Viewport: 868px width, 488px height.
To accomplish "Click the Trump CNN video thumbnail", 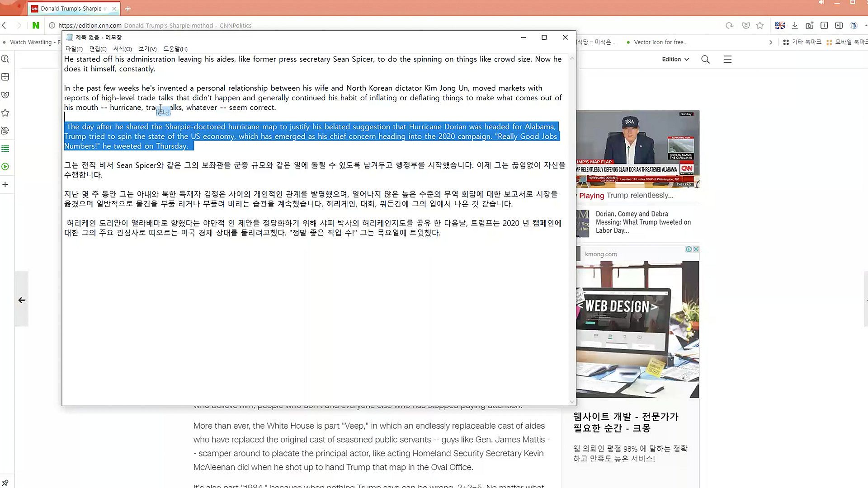I will pyautogui.click(x=637, y=149).
